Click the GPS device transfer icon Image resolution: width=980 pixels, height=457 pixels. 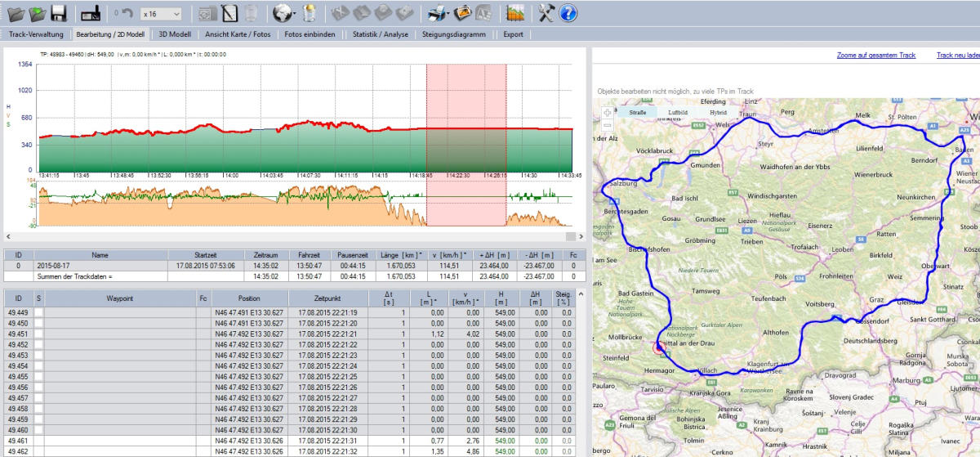pos(89,13)
